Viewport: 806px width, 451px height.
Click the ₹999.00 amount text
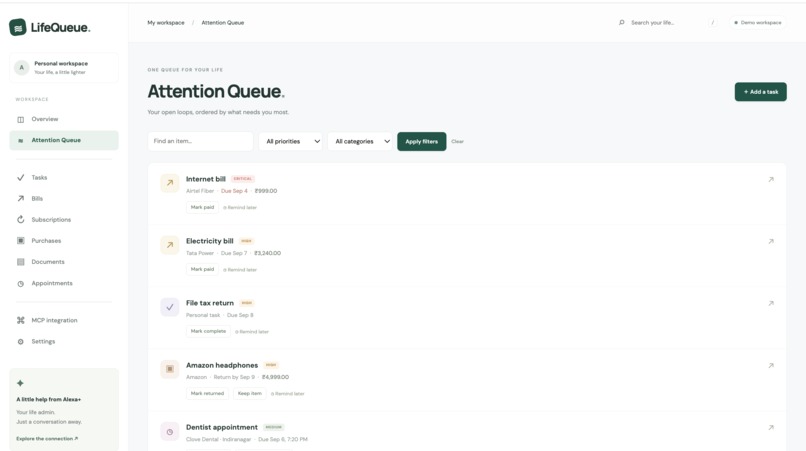click(266, 191)
